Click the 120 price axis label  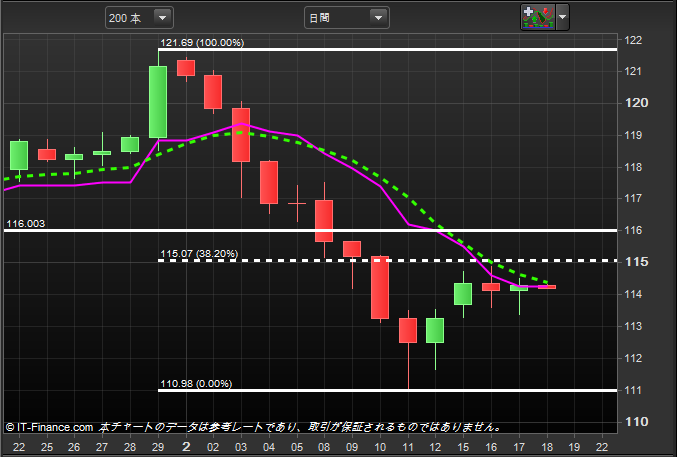pyautogui.click(x=636, y=103)
